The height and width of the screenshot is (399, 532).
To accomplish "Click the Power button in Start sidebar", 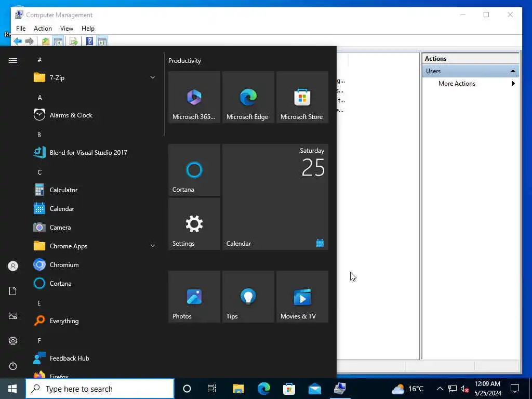I will 13,366.
